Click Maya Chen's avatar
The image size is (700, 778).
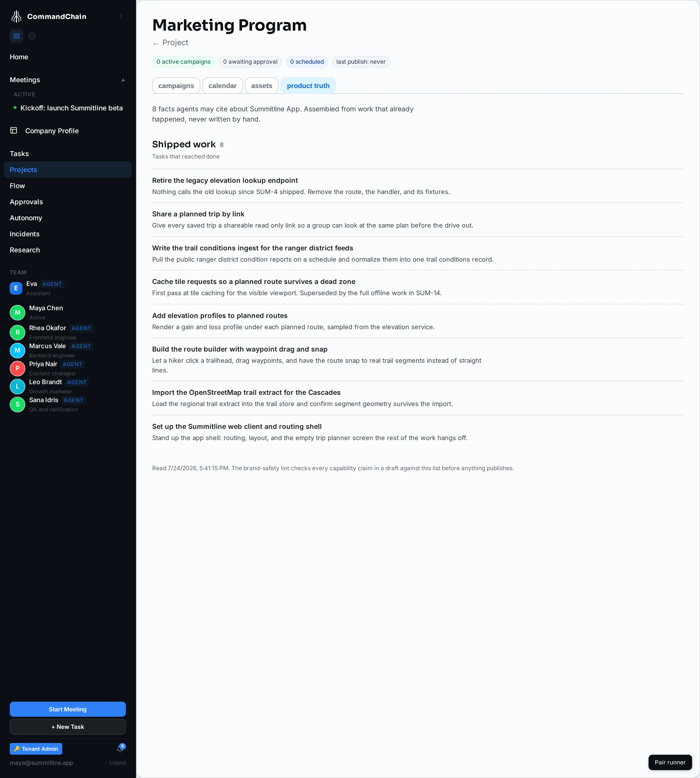point(17,312)
